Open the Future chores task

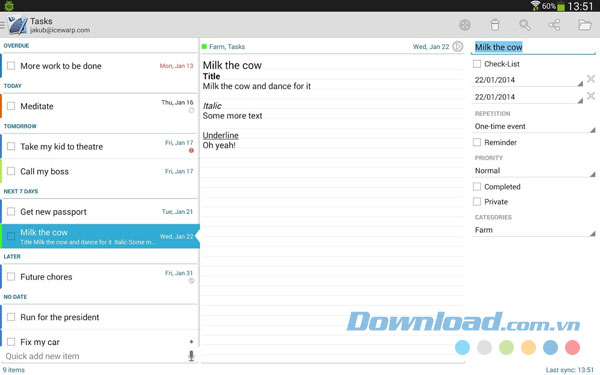[99, 276]
